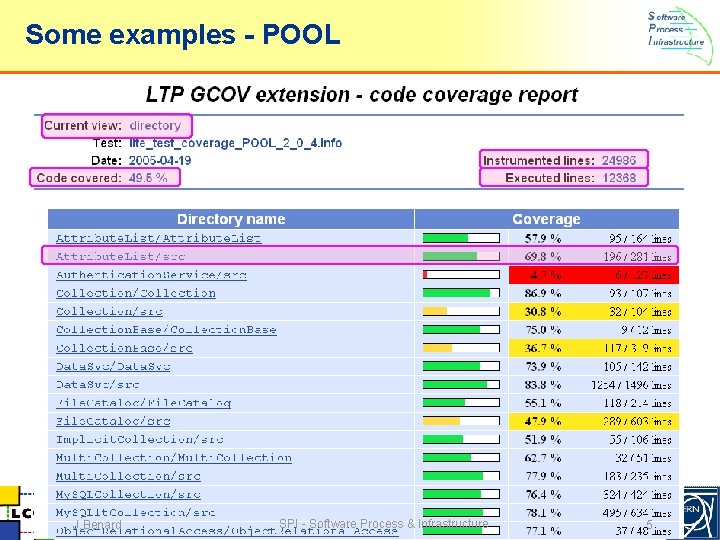Click the date value 2005-04-19
Screen dimensions: 720x540
click(x=160, y=161)
